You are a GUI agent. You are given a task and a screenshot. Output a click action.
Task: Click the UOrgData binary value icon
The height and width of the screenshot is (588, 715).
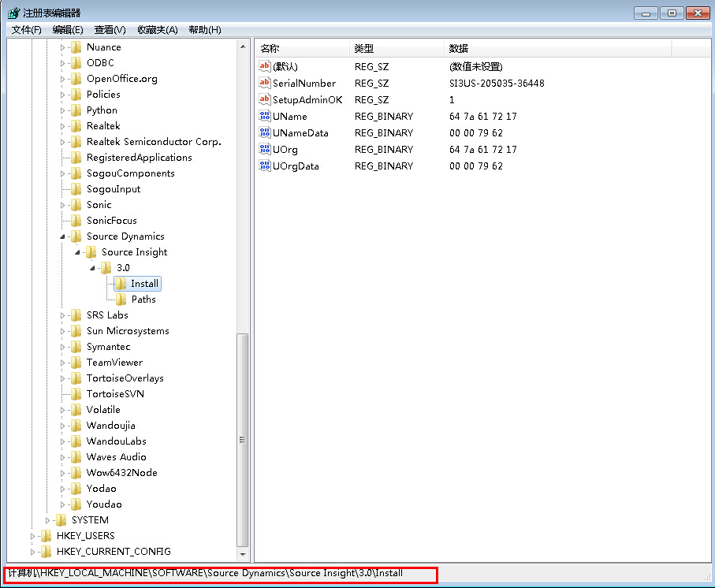pos(264,166)
